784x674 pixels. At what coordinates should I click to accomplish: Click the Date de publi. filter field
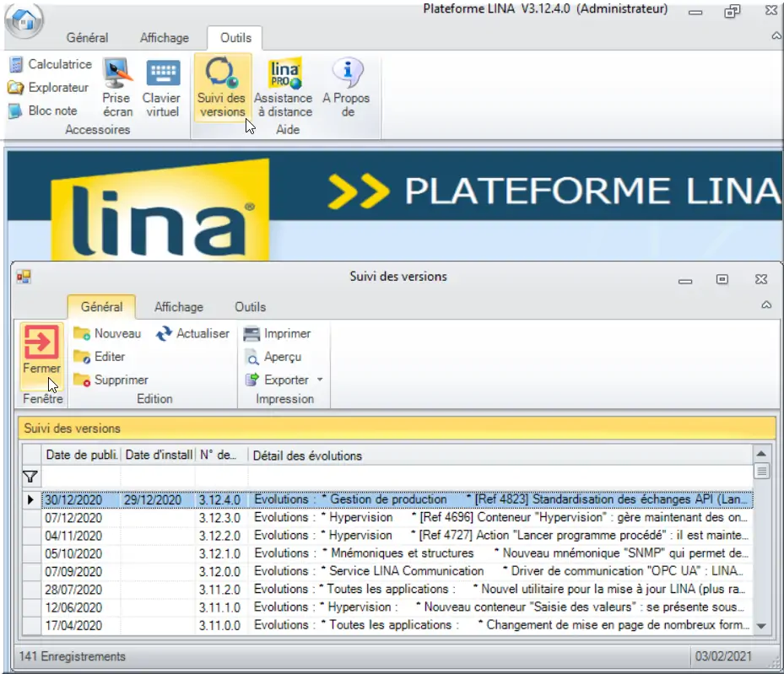pos(81,477)
